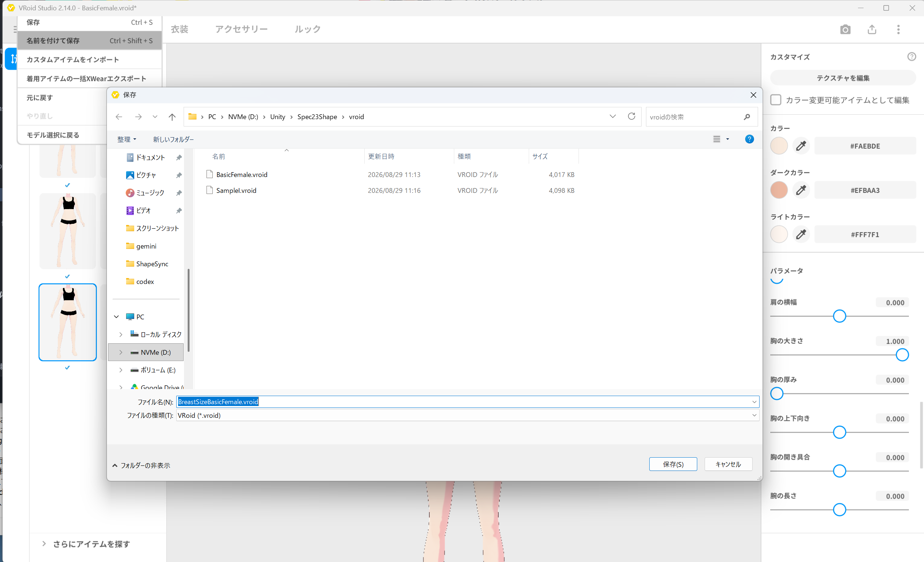
Task: Refresh the vroid folder listing
Action: click(632, 116)
